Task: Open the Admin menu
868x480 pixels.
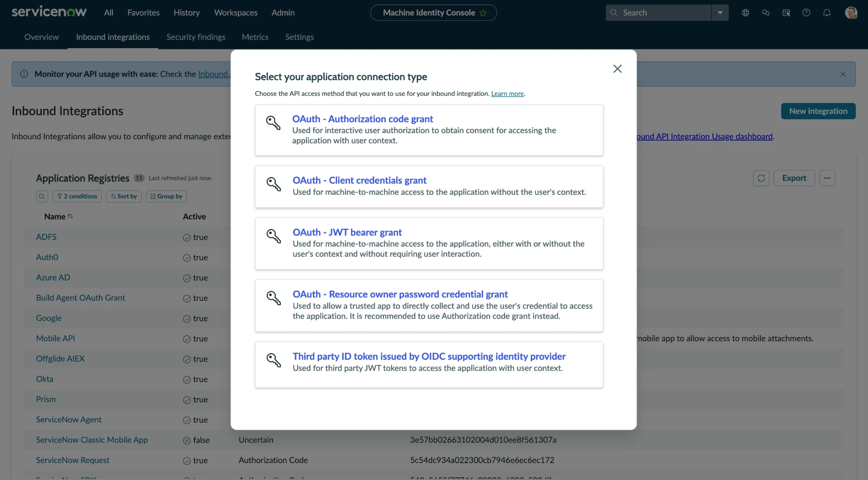Action: click(x=283, y=13)
